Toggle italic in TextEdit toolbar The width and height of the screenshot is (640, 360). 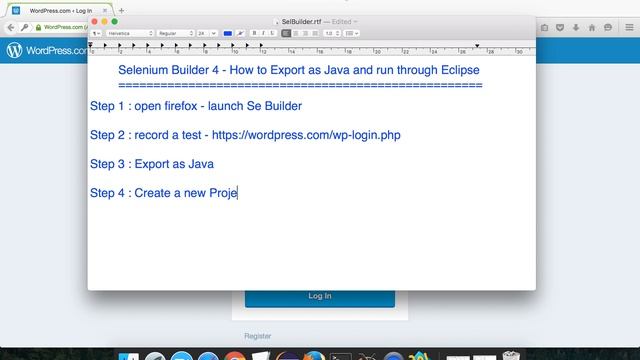tap(263, 33)
